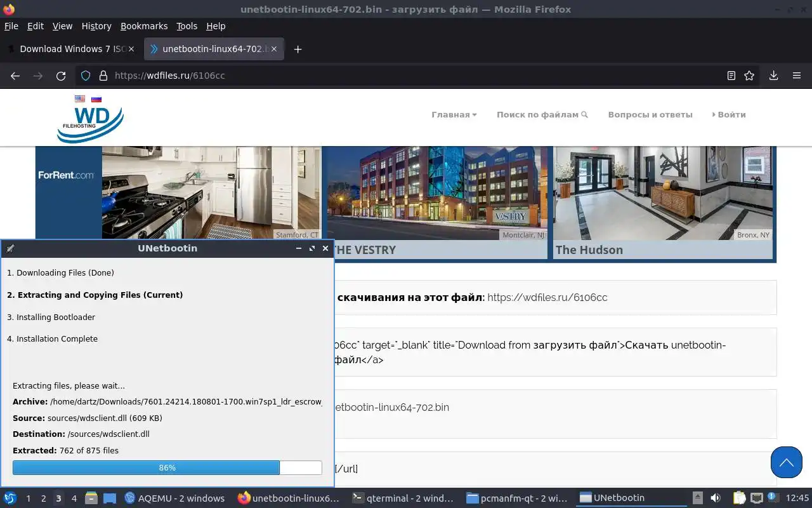Screen dimensions: 812x508
Task: Switch to English via US flag
Action: 80,98
